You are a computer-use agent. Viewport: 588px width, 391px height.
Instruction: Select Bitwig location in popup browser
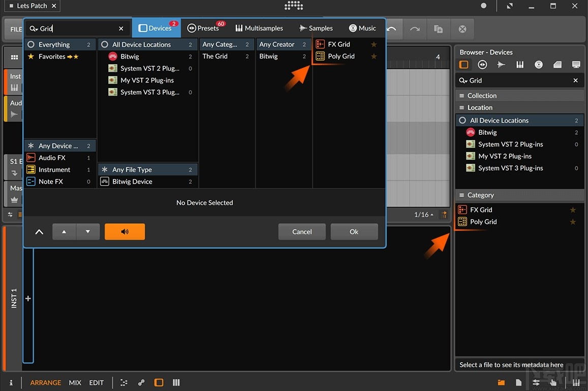click(148, 56)
